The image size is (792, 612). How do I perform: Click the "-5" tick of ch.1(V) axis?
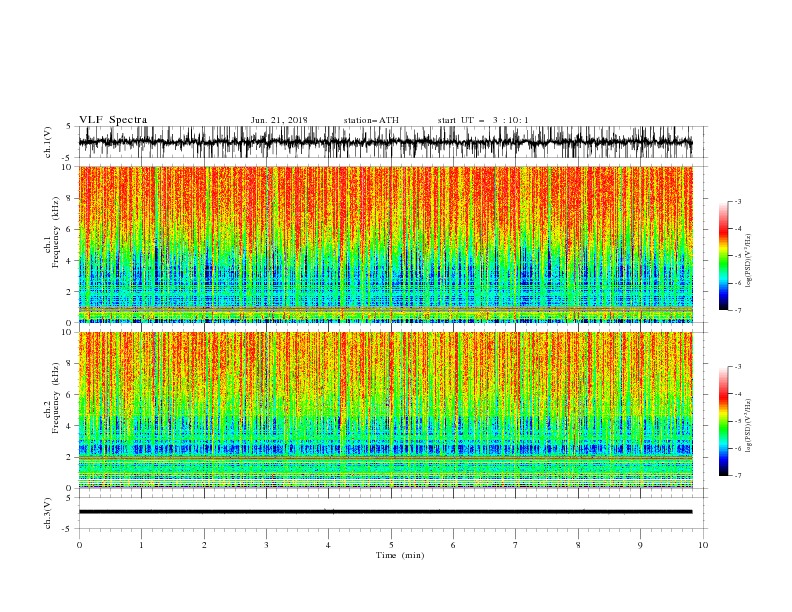coord(67,158)
